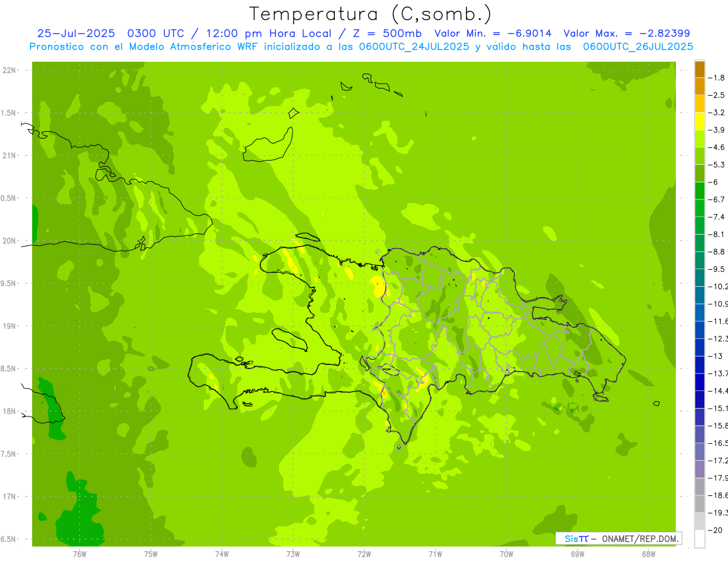This screenshot has width=728, height=562.
Task: Pick the purple swatch between -17.2 and -17.9
Action: tap(699, 469)
